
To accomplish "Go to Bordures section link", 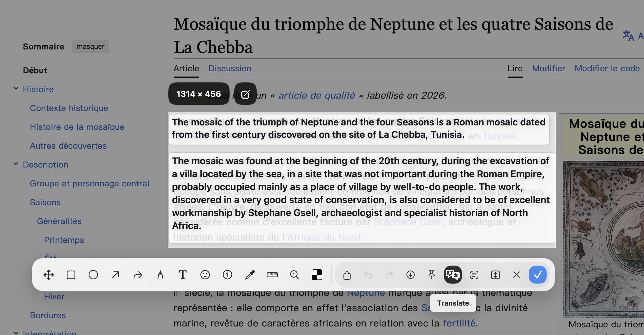I will [48, 315].
